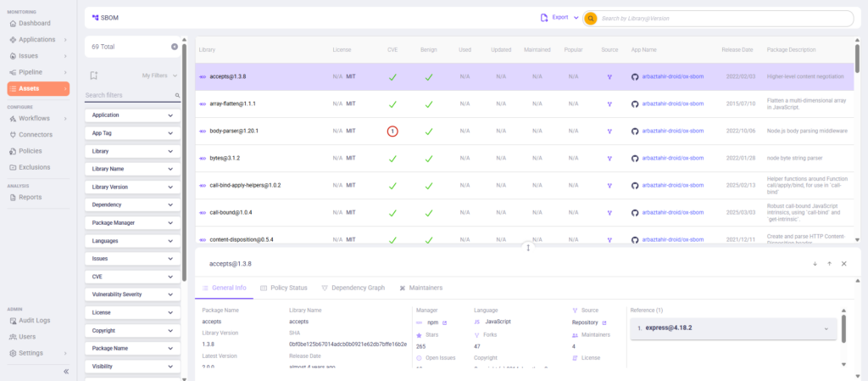Select the bytes@3.1.2 library row
The width and height of the screenshot is (868, 381).
tap(524, 159)
